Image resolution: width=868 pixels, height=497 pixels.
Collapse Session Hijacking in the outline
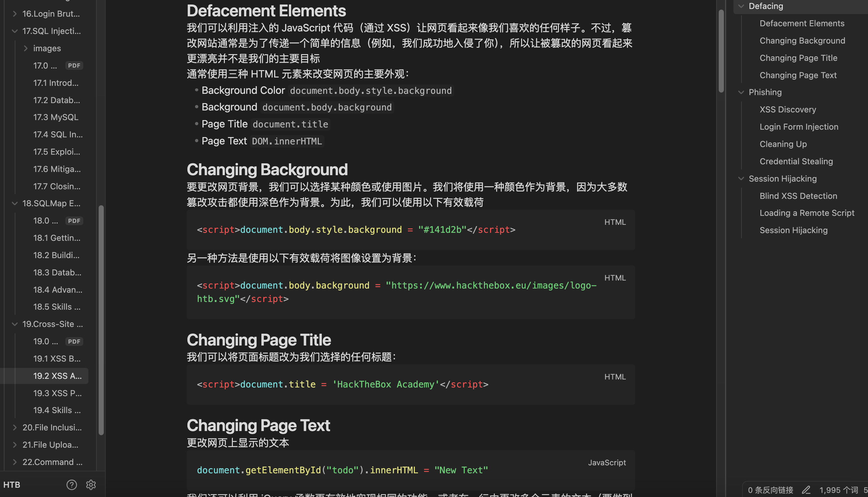click(x=741, y=178)
